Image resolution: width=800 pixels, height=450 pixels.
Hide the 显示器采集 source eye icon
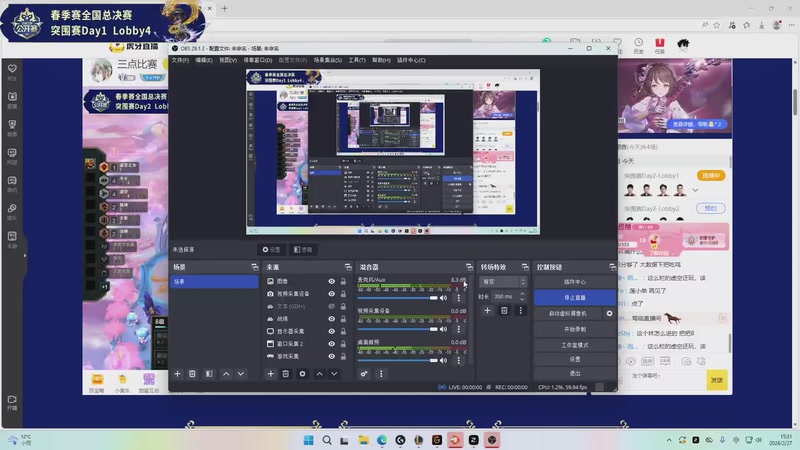click(x=332, y=332)
